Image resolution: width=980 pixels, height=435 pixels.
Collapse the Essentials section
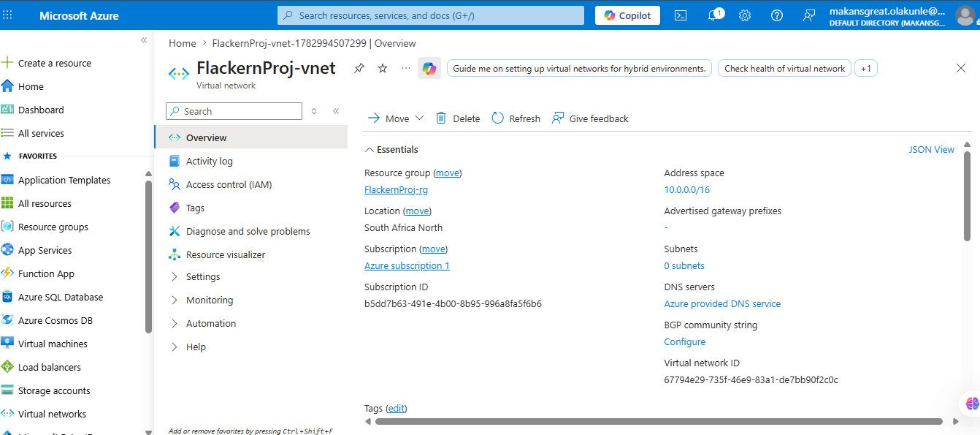[x=391, y=149]
